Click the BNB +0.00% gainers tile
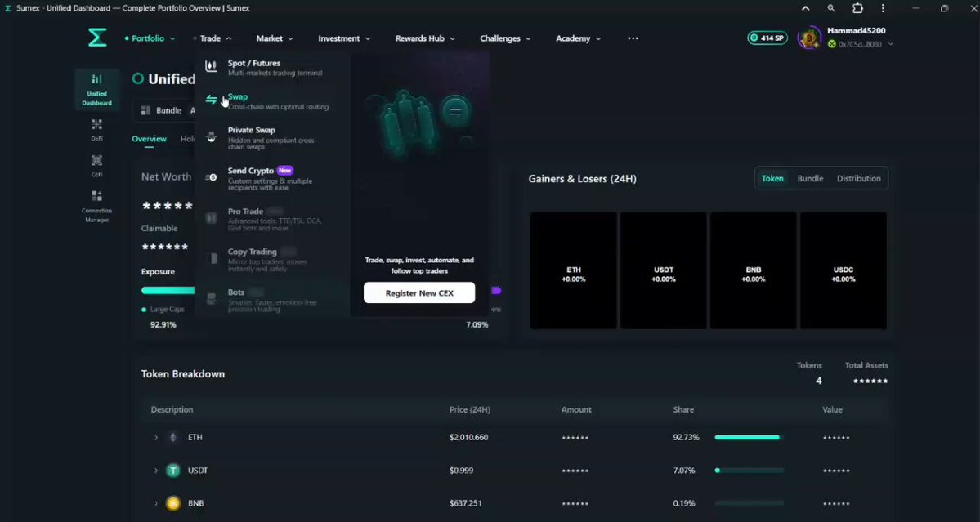The image size is (980, 522). click(x=753, y=270)
